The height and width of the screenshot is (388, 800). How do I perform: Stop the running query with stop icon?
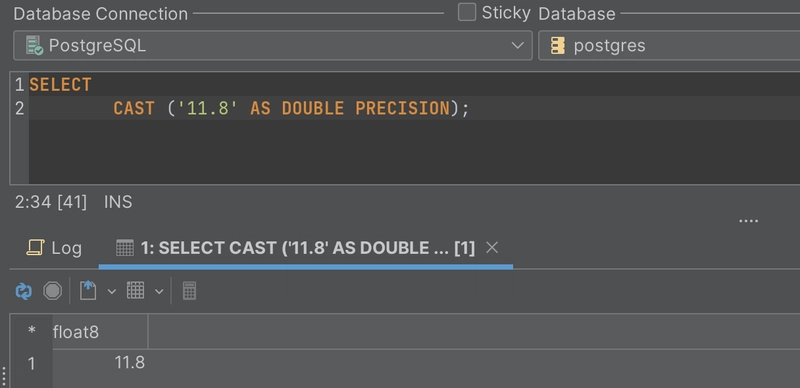tap(53, 291)
